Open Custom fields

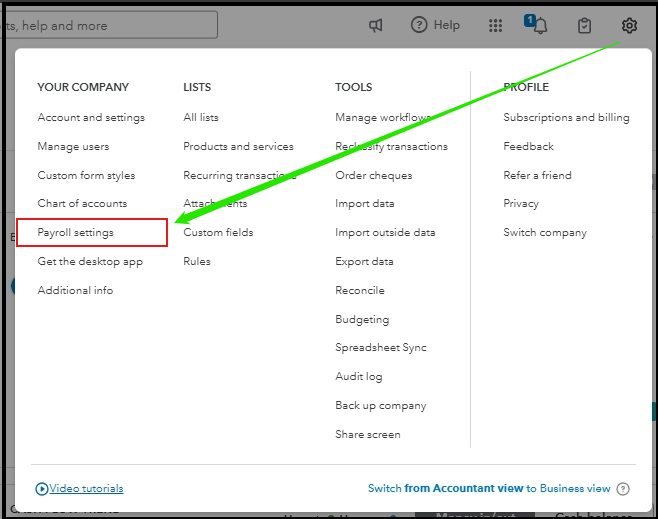(x=218, y=232)
